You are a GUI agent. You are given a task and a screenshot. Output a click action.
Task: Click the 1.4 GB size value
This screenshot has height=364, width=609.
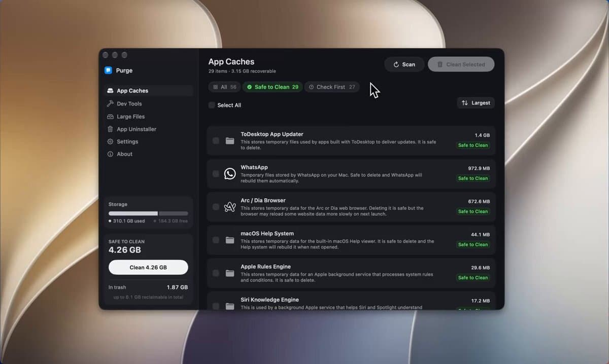482,135
